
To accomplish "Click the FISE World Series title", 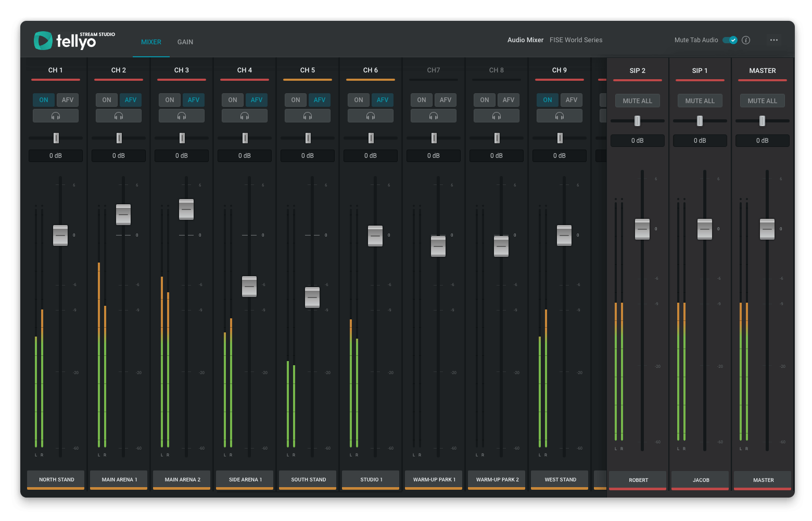I will coord(576,40).
